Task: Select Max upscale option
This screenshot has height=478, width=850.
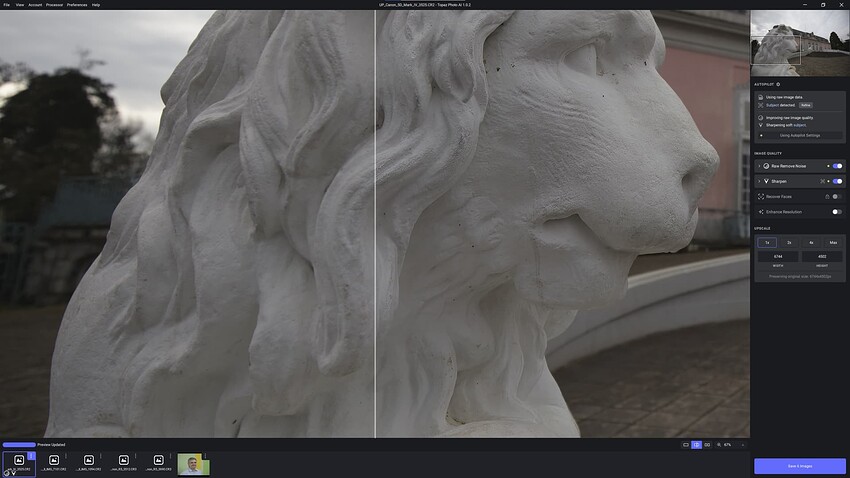Action: (833, 242)
